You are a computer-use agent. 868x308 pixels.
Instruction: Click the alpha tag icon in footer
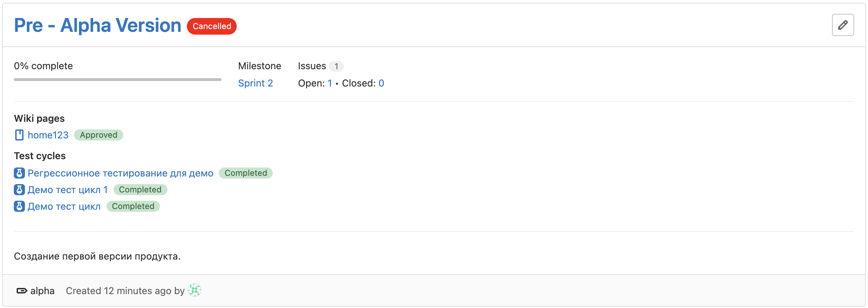coord(22,291)
